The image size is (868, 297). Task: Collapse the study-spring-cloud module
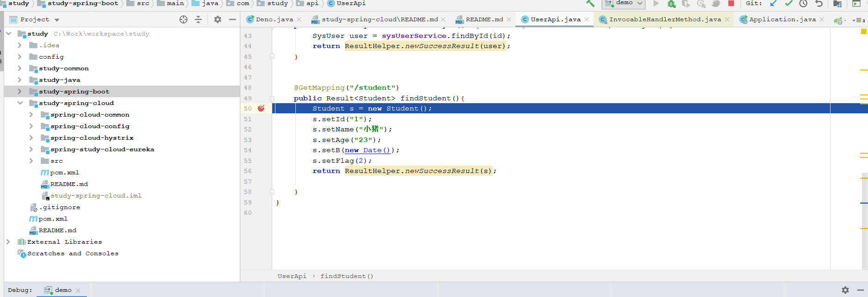(x=20, y=103)
